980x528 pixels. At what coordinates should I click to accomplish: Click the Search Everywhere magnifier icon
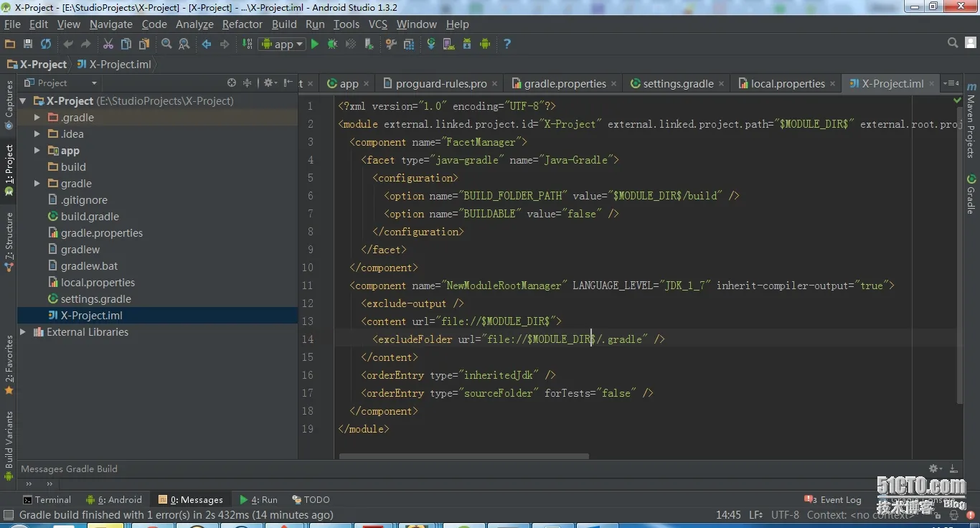click(953, 44)
